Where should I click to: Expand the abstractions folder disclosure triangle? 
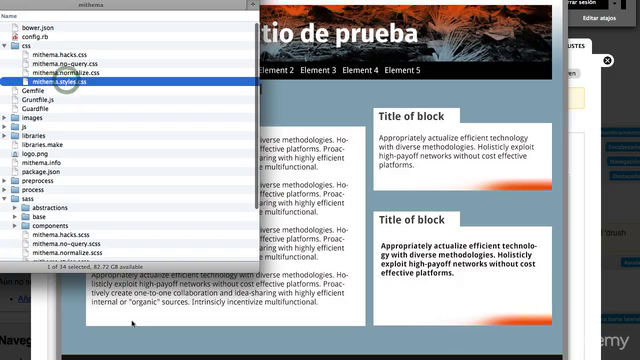point(15,208)
